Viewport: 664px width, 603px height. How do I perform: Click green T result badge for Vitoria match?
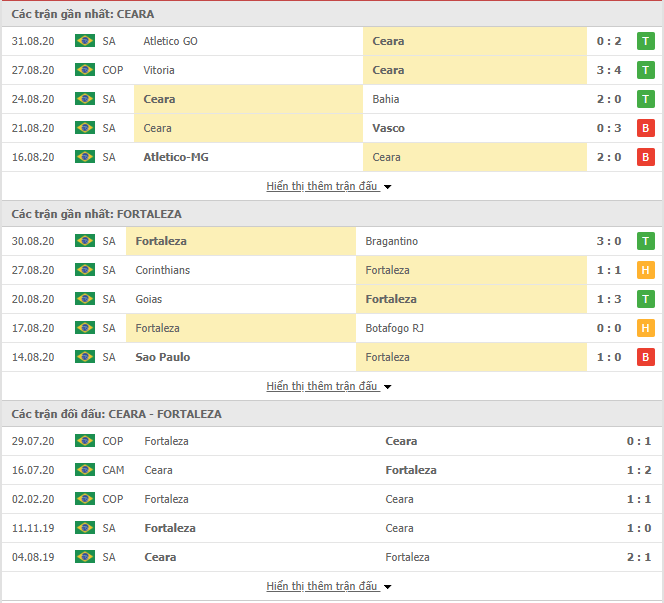click(x=645, y=70)
